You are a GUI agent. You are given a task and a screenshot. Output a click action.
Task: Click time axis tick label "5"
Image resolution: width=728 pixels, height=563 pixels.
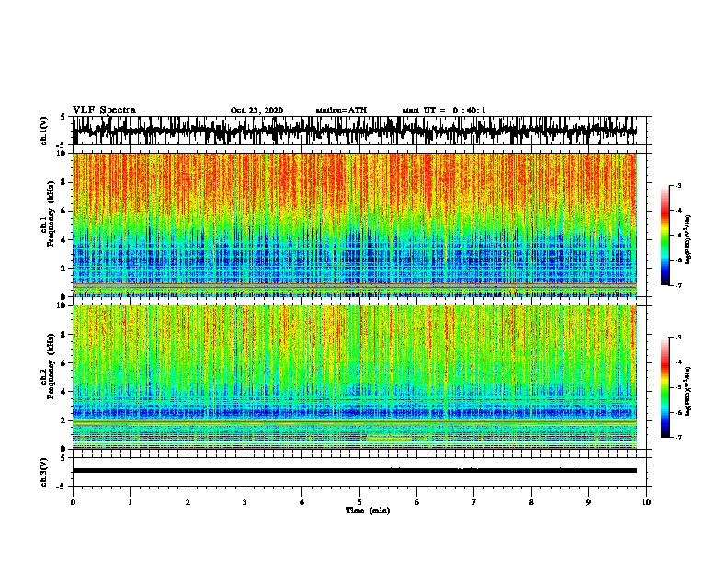(x=359, y=502)
